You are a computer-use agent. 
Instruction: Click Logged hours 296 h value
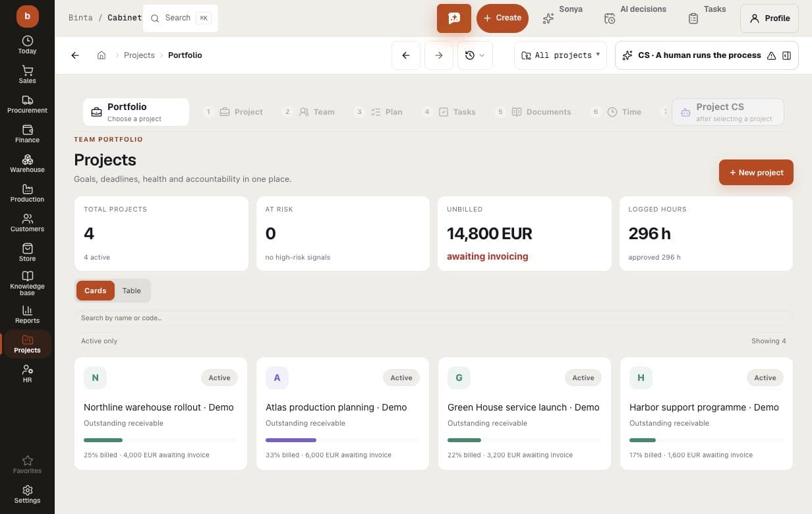(x=649, y=233)
